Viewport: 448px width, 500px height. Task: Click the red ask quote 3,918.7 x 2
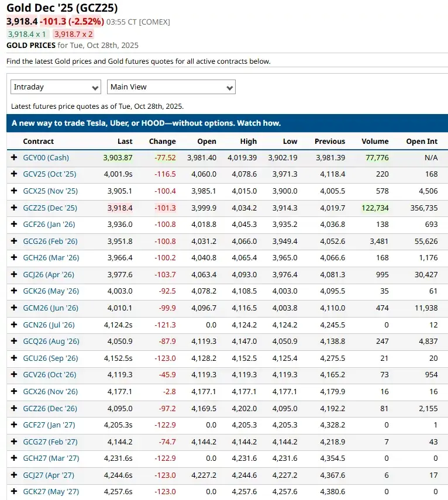coord(73,35)
